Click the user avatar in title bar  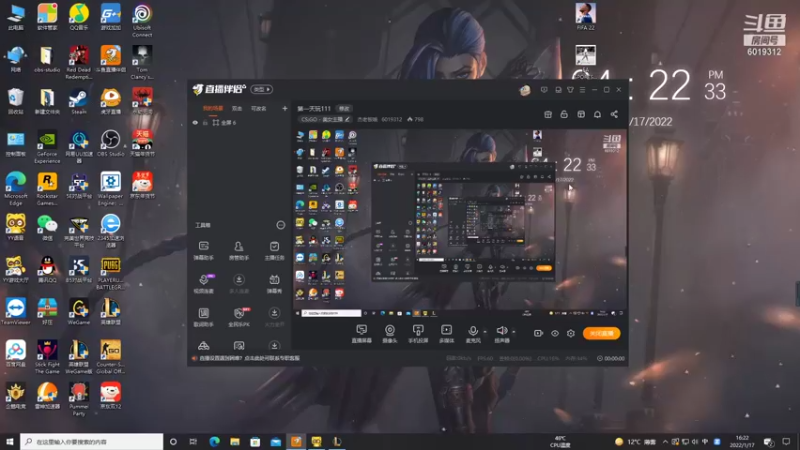(524, 90)
